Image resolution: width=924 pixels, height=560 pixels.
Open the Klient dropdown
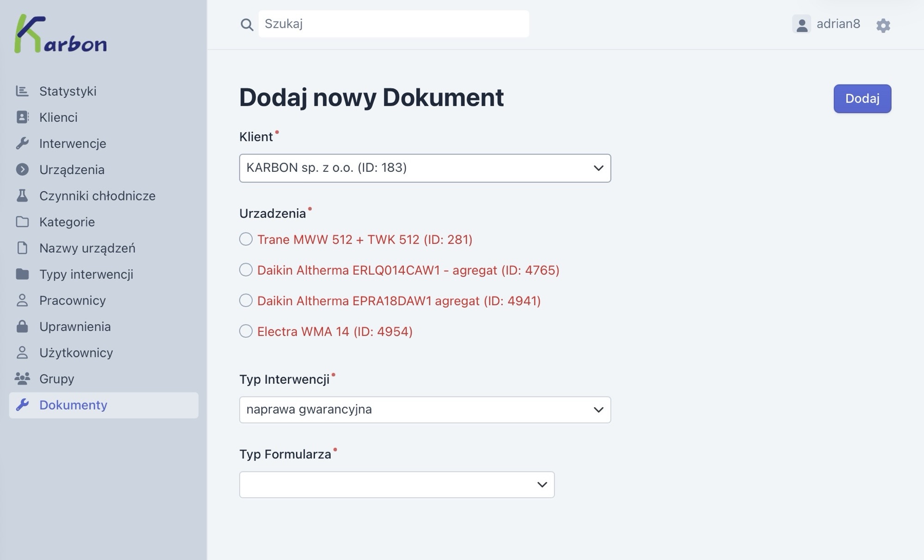coord(425,168)
